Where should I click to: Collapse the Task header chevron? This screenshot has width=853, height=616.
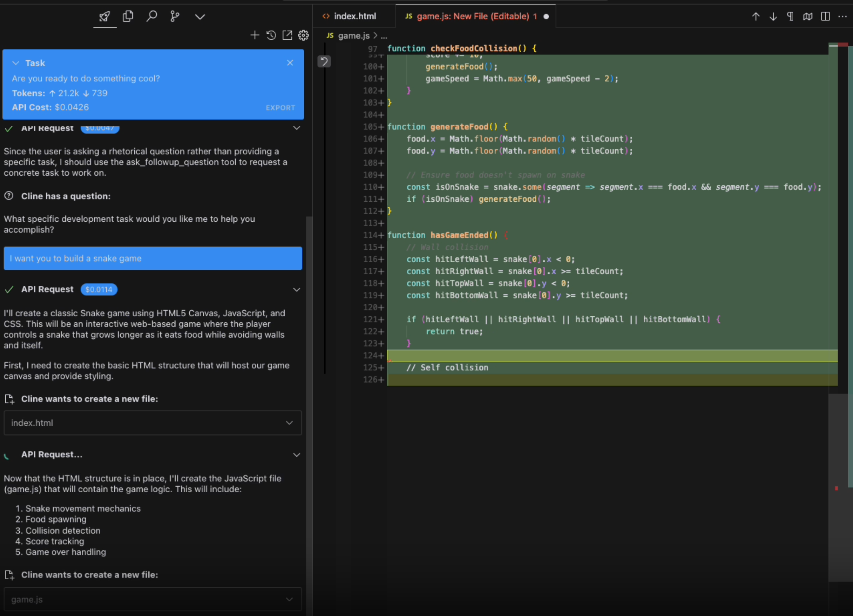point(16,63)
